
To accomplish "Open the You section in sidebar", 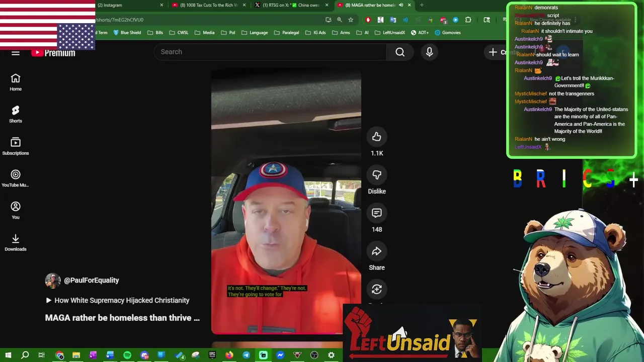I will [16, 211].
